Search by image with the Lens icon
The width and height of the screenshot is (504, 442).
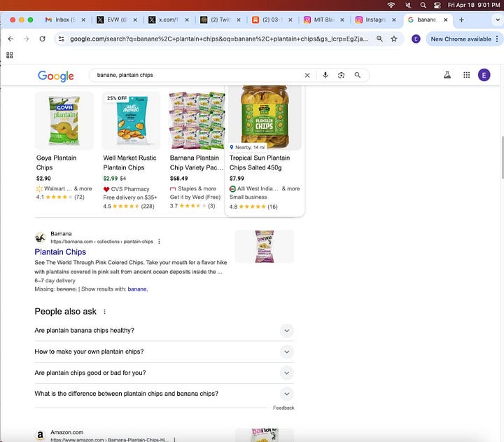click(x=342, y=75)
